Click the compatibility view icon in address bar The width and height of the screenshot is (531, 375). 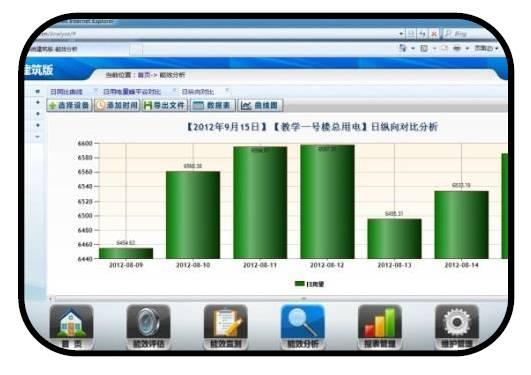click(x=411, y=34)
